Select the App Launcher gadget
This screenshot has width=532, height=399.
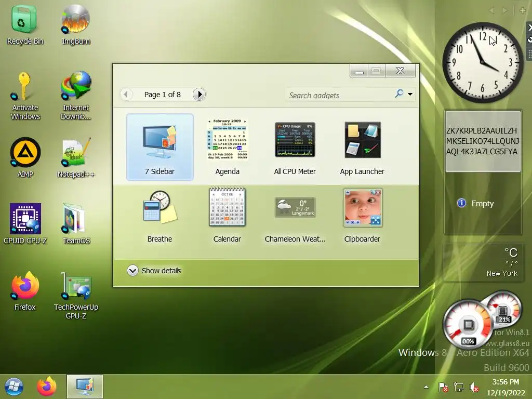click(362, 147)
